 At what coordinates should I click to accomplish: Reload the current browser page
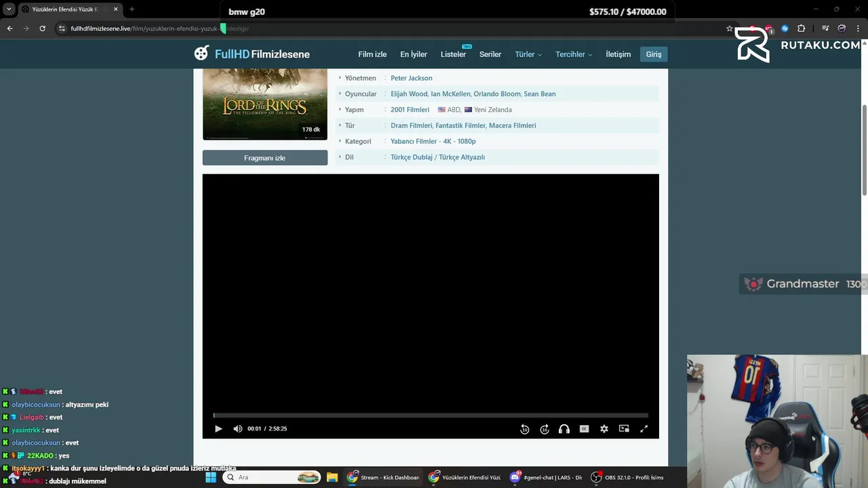[x=42, y=28]
